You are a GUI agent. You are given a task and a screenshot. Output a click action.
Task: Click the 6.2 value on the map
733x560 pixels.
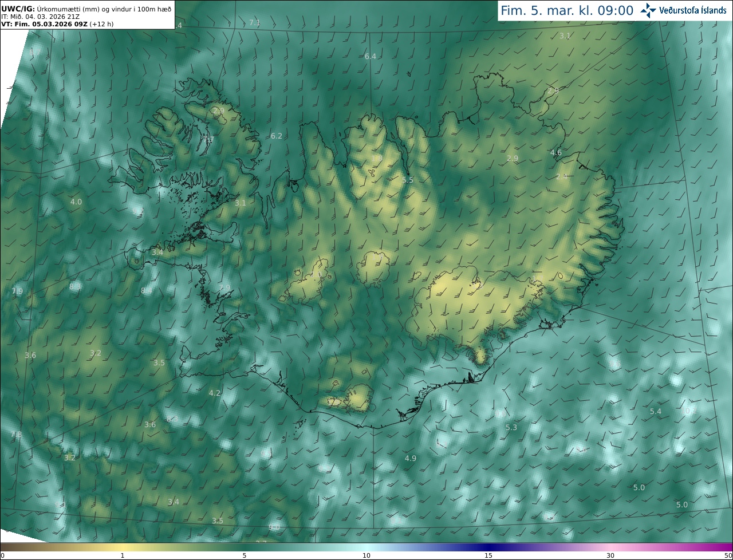tap(277, 136)
